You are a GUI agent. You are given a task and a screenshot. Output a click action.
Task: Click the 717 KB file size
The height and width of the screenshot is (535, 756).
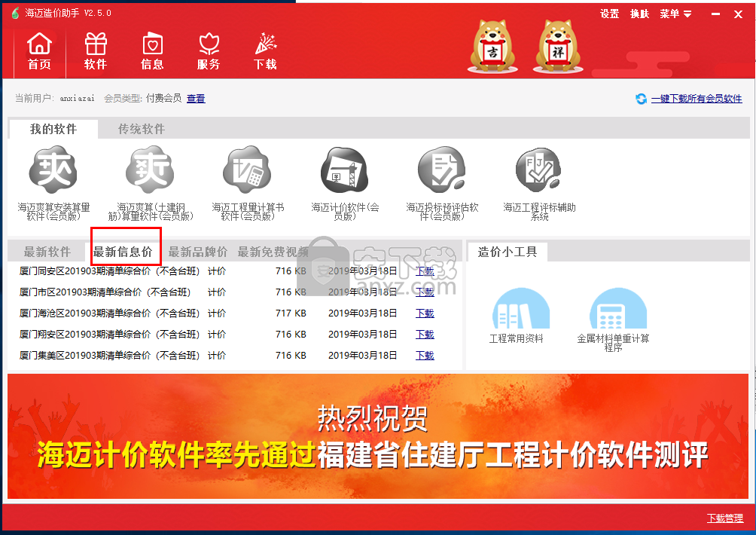click(291, 313)
